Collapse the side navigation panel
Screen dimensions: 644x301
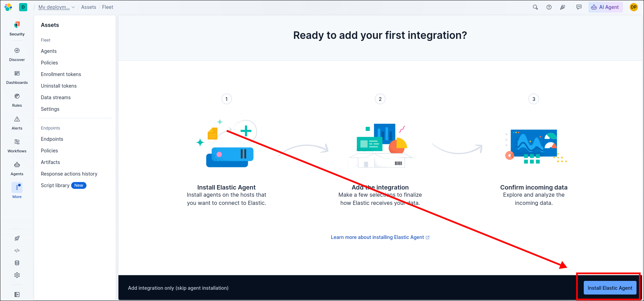[17, 295]
